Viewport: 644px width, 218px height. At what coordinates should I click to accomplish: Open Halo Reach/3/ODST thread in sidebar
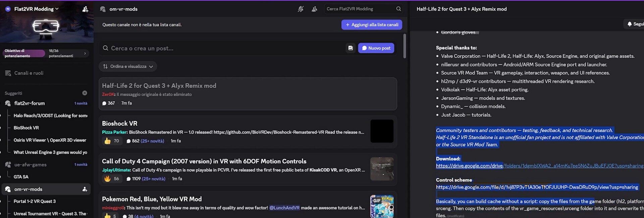point(50,116)
